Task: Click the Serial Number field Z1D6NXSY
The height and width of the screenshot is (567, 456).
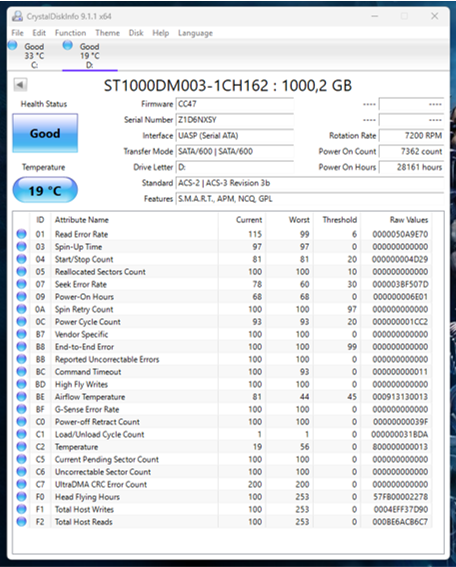Action: (x=235, y=120)
